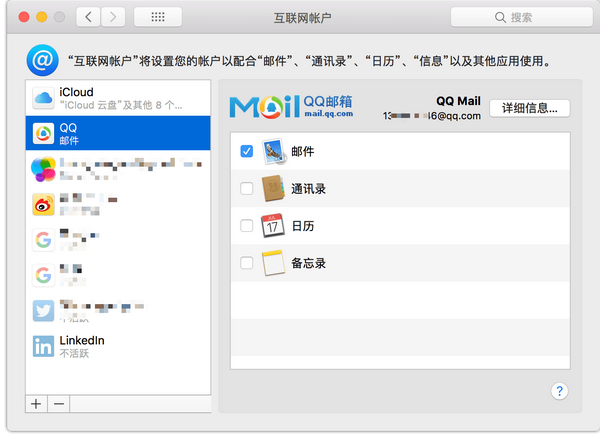Click the QQ邮箱 Mail logo

point(291,106)
